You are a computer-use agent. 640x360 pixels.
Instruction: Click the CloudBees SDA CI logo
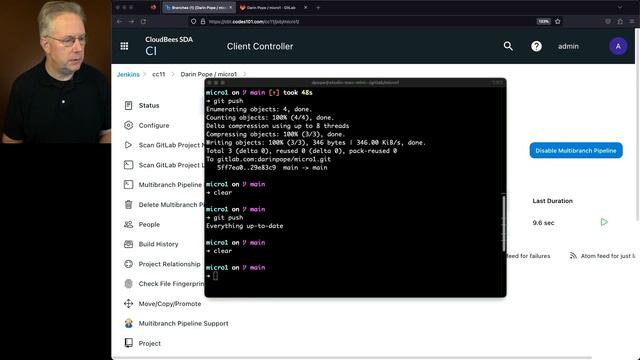(x=169, y=46)
